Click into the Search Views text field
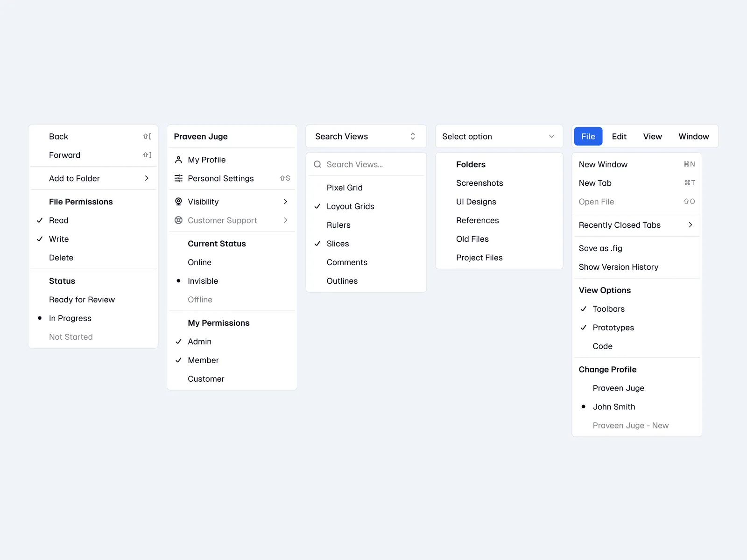 (x=369, y=164)
